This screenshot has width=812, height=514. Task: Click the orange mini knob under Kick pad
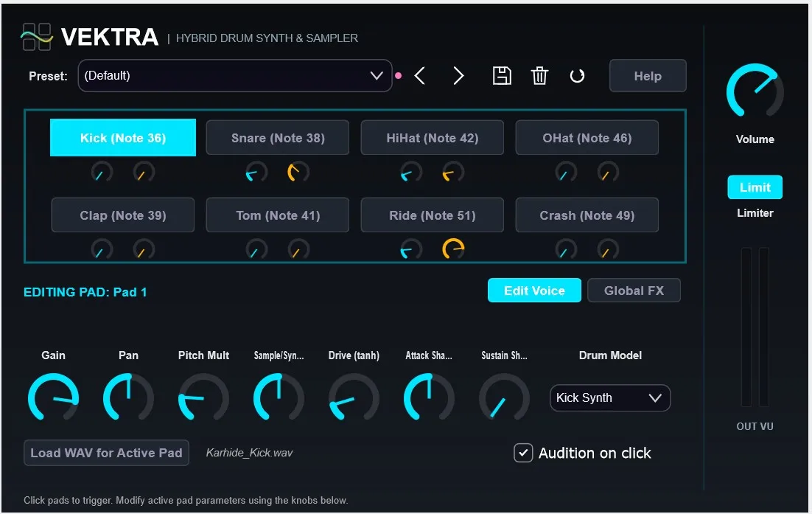point(144,172)
